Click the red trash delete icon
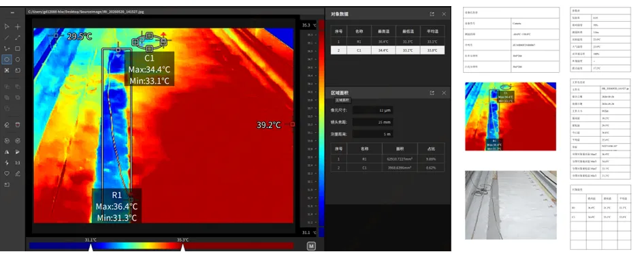 pos(18,125)
